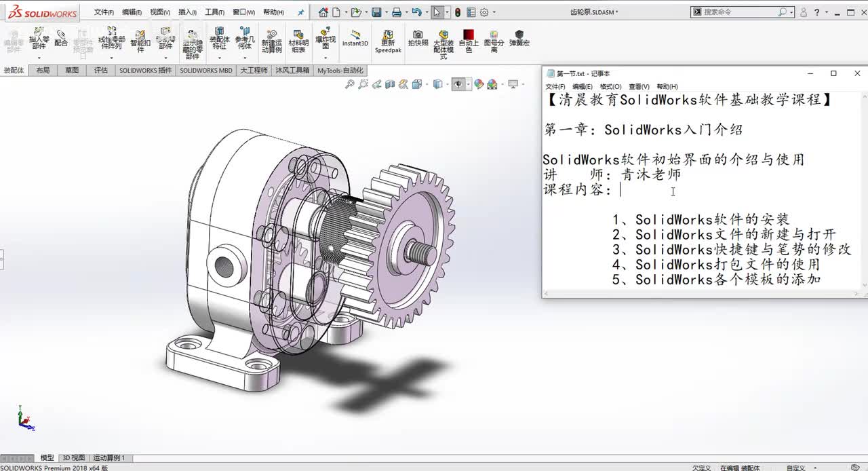Click the 自动上色 red color swatch

469,35
